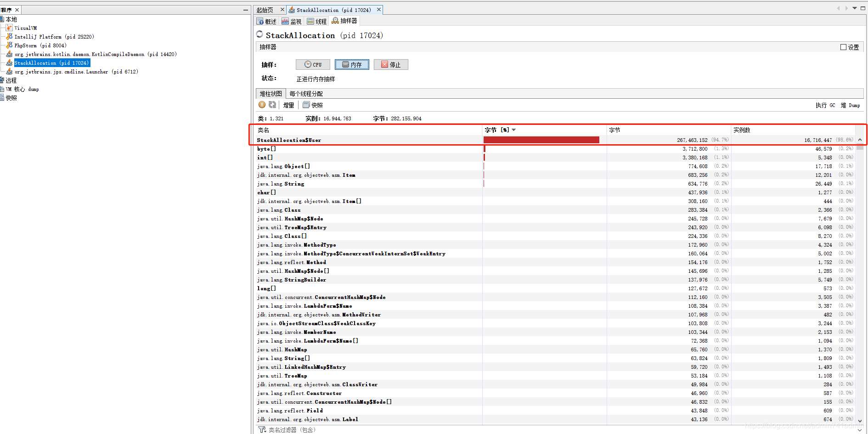Select the StackAllocation$User row

(555, 140)
